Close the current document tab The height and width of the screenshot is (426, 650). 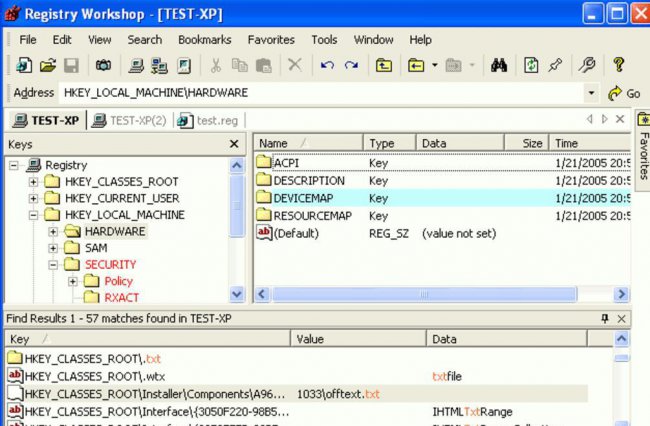620,119
